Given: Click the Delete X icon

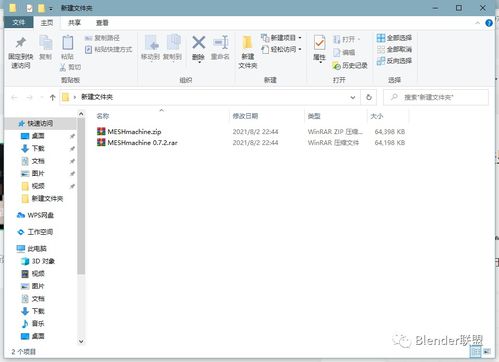Looking at the screenshot, I should coord(199,43).
